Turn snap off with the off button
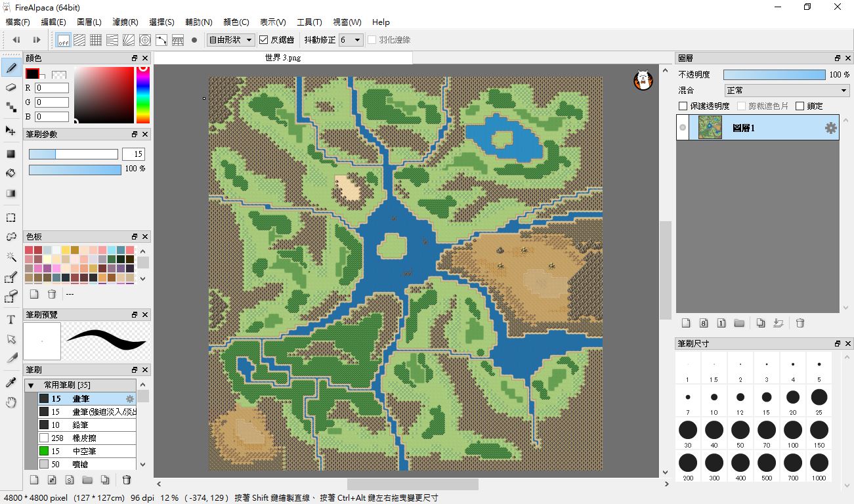 [x=63, y=40]
